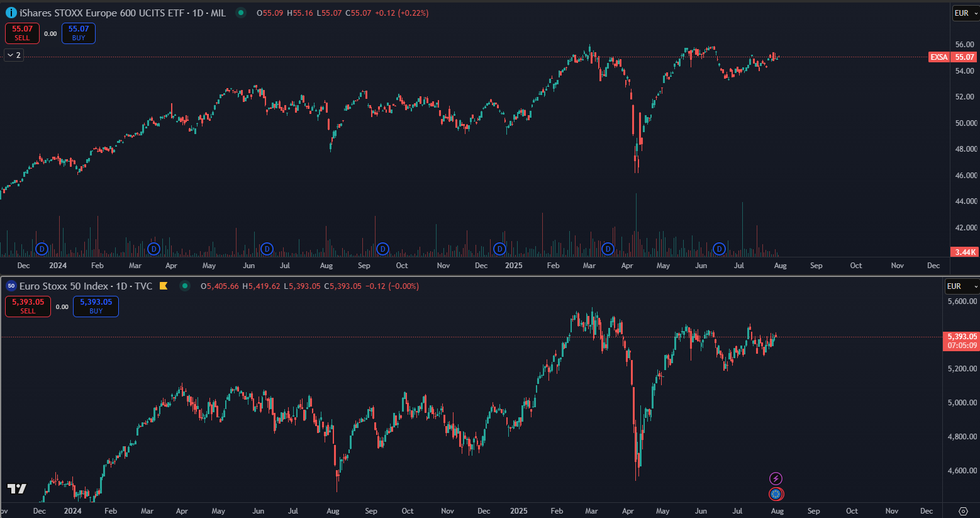
Task: Click the 3.44K volume label on price axis
Action: pos(965,252)
